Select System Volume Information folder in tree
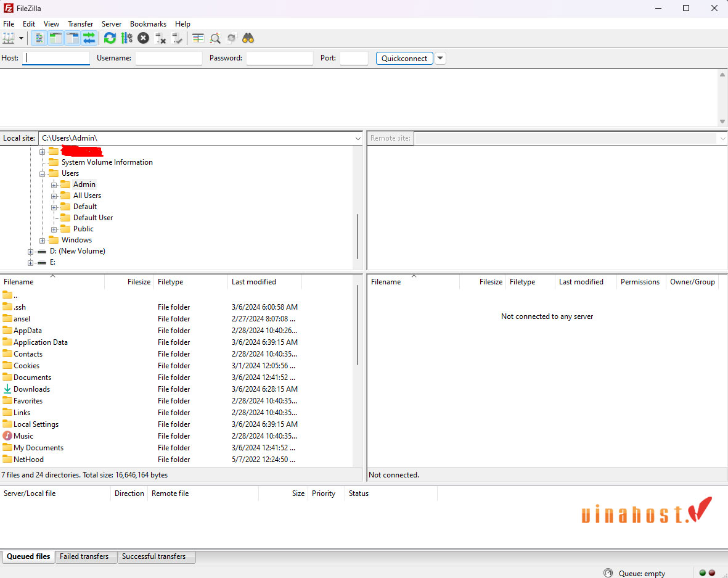This screenshot has height=578, width=728. [x=107, y=162]
